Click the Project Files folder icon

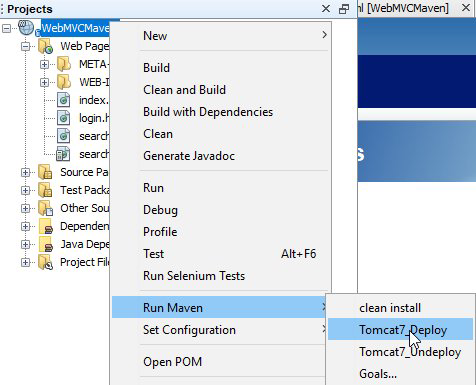coord(45,262)
